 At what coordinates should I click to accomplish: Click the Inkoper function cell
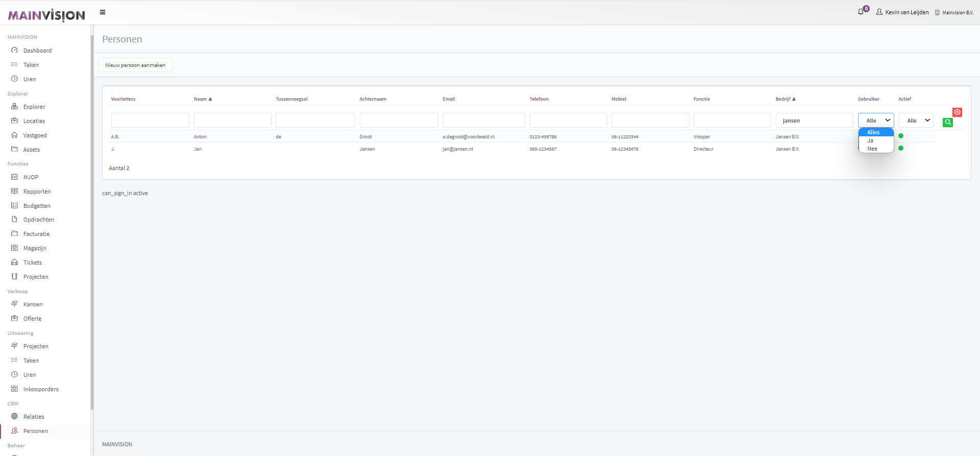point(702,137)
